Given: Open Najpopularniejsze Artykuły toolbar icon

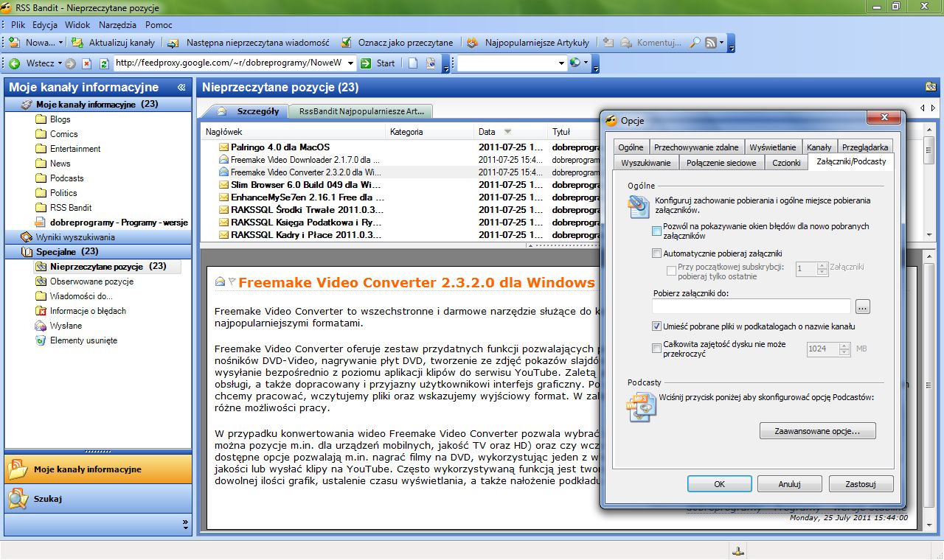Looking at the screenshot, I should pos(472,43).
